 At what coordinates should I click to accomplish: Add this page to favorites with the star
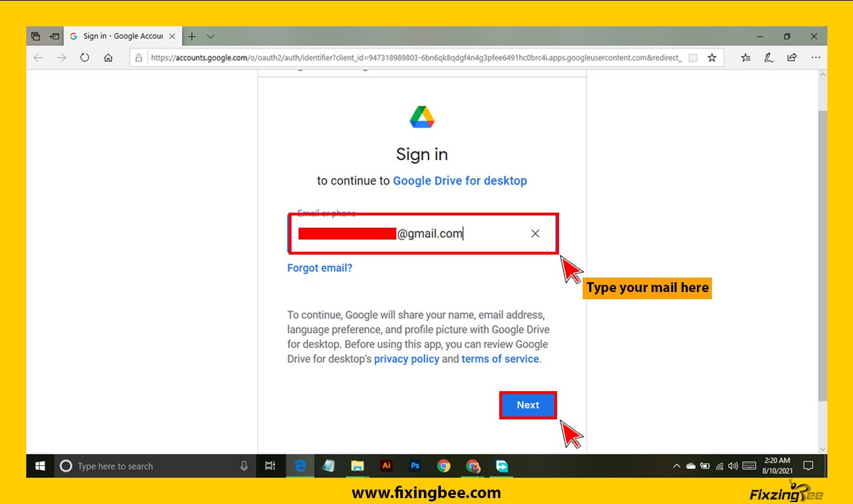(712, 58)
